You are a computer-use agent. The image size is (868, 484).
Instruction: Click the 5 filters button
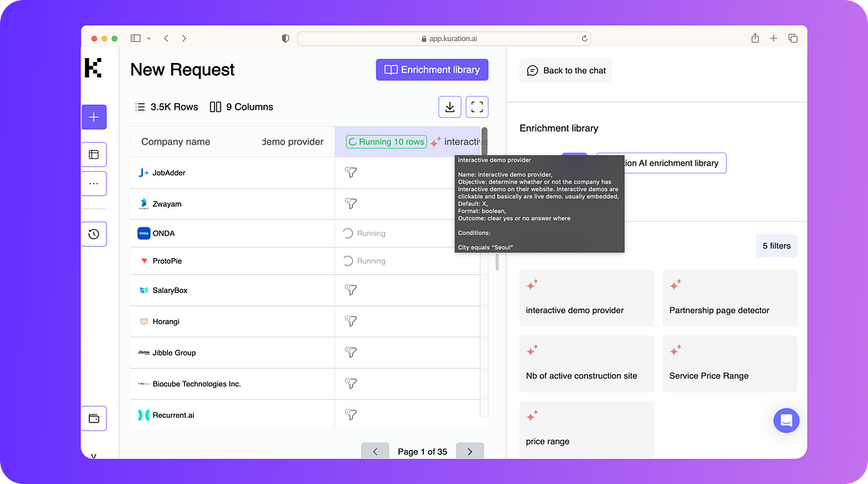pos(777,245)
